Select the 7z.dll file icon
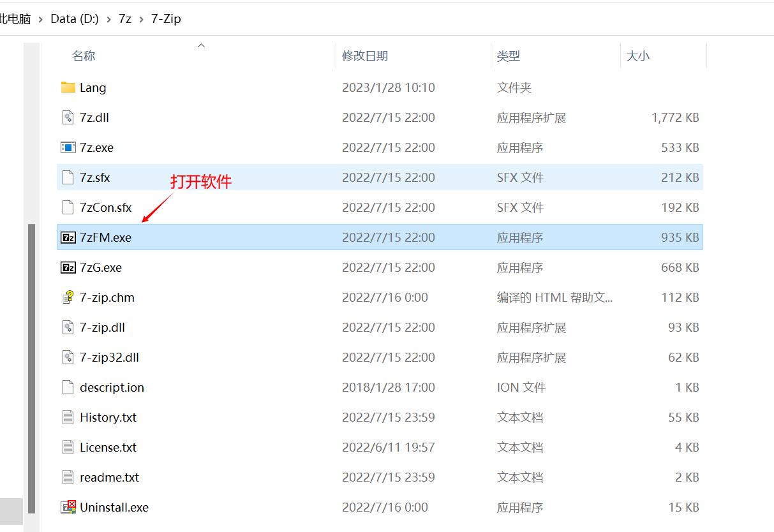 click(x=68, y=117)
